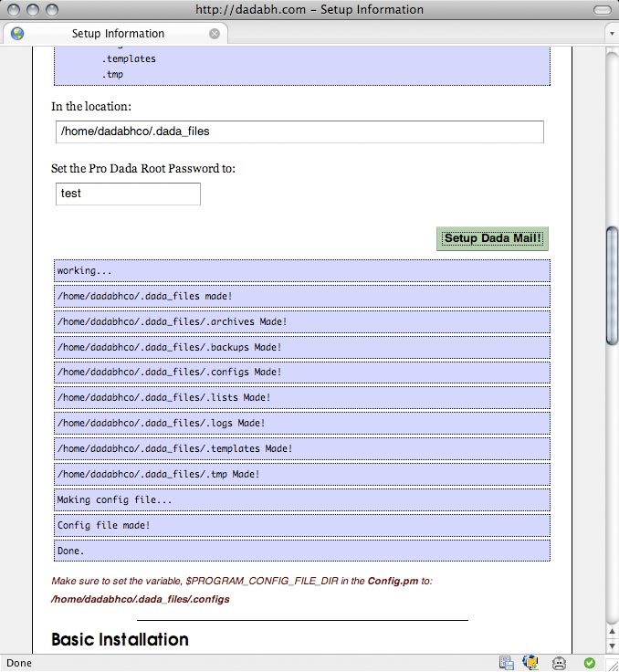Click the '.templates' entry in top list

click(129, 58)
